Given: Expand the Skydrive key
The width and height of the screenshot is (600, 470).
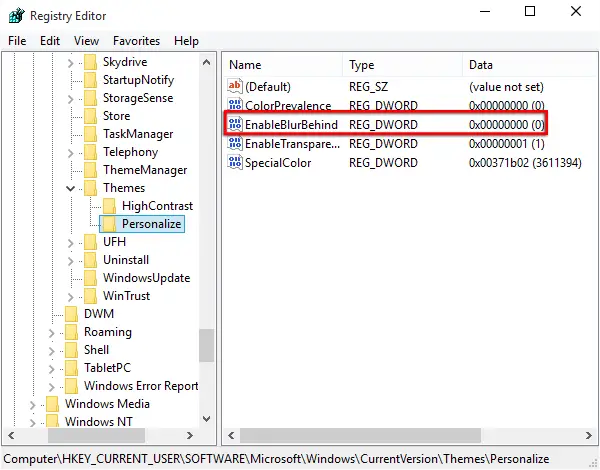Looking at the screenshot, I should [x=70, y=63].
